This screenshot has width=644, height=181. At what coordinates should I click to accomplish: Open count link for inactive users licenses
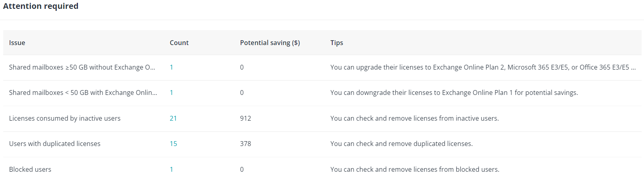173,118
